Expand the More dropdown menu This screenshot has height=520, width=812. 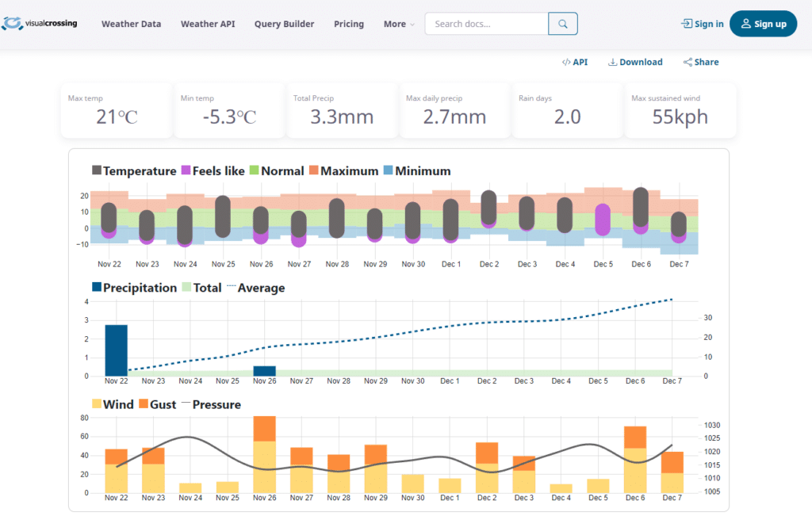pos(399,24)
